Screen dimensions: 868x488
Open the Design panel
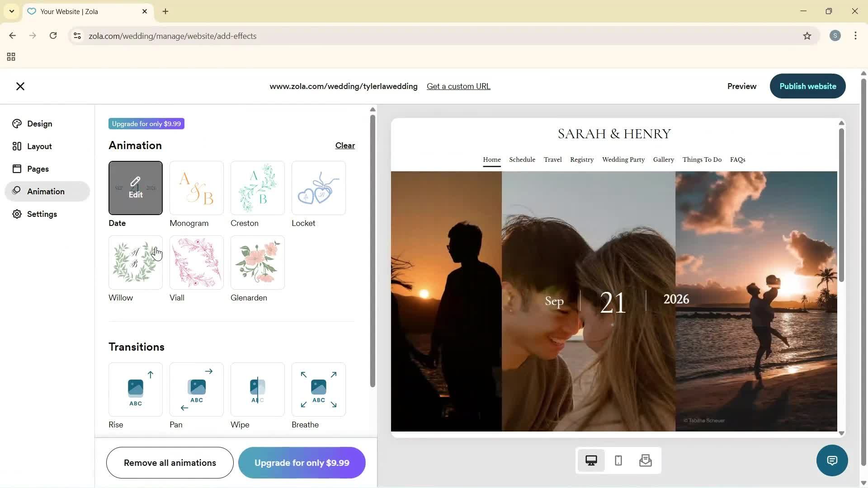tap(39, 123)
